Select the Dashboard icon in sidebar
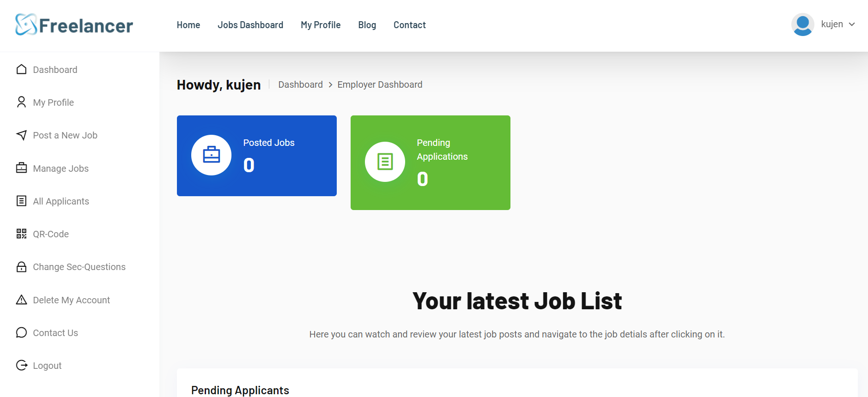 (21, 69)
